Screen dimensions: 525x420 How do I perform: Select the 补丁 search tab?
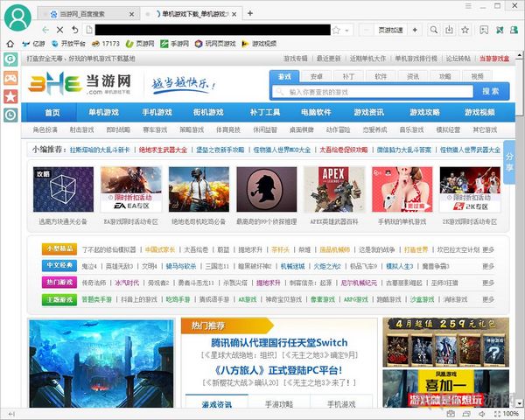(348, 77)
